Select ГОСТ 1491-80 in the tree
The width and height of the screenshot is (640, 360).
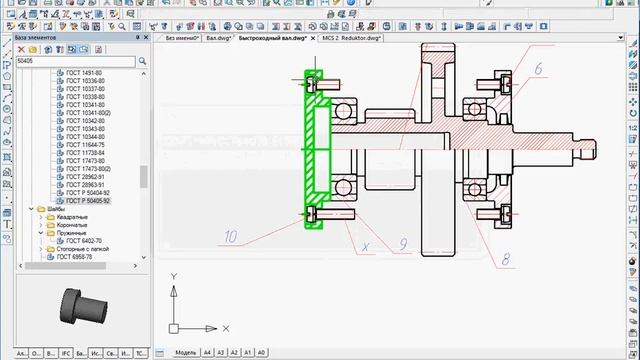pyautogui.click(x=84, y=73)
